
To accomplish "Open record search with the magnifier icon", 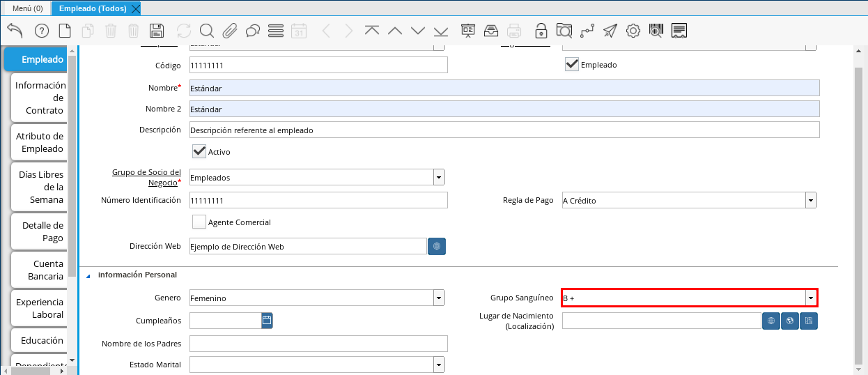I will click(206, 31).
